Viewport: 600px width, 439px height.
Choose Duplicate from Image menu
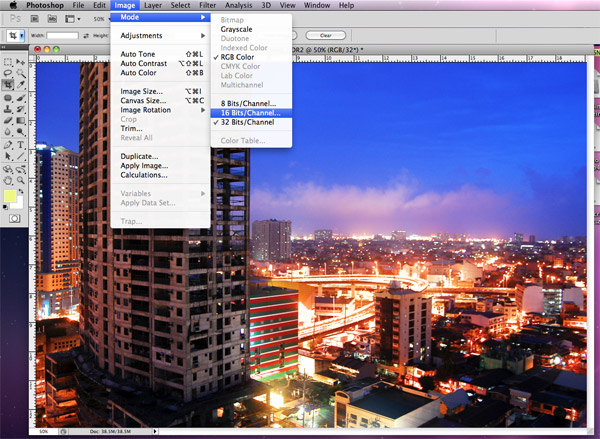[x=160, y=156]
